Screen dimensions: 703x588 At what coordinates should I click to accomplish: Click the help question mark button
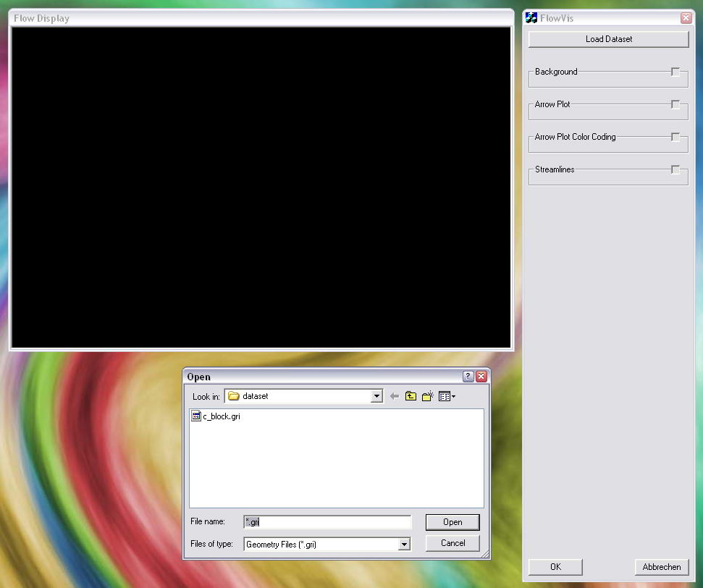(468, 377)
